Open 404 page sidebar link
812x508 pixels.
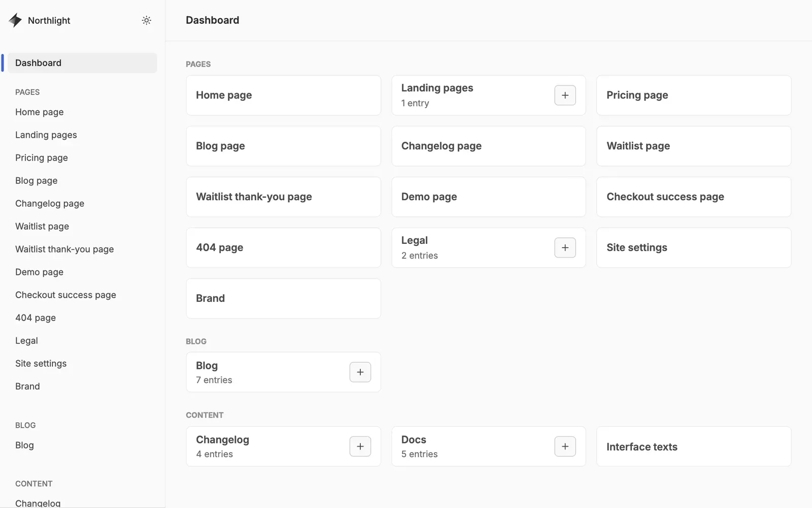tap(36, 318)
